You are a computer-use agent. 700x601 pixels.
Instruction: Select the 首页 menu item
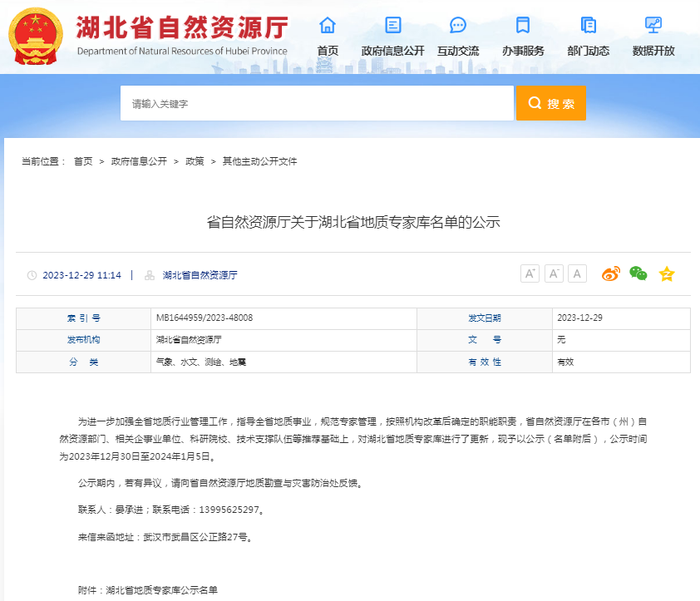tap(328, 37)
